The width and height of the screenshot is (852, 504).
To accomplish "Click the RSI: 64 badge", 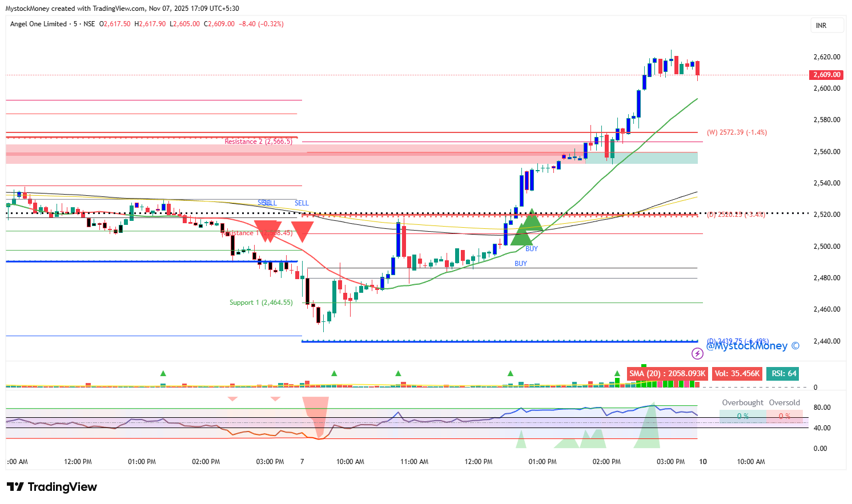I will click(783, 374).
